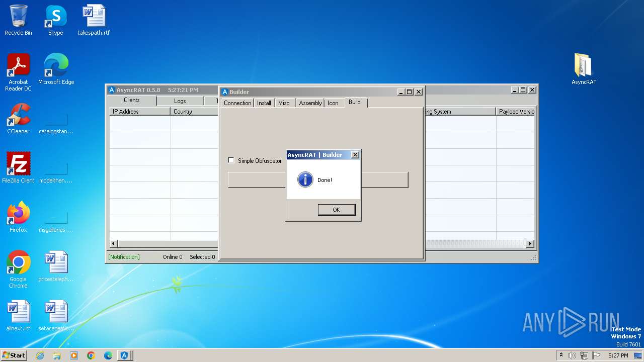Click the Action Center flag icon
Viewport: 644px width, 362px height.
[x=596, y=355]
